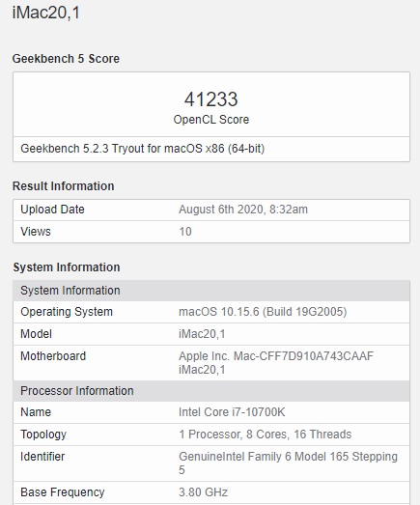The image size is (420, 505).
Task: Click the Processor Information section header
Action: pyautogui.click(x=211, y=391)
